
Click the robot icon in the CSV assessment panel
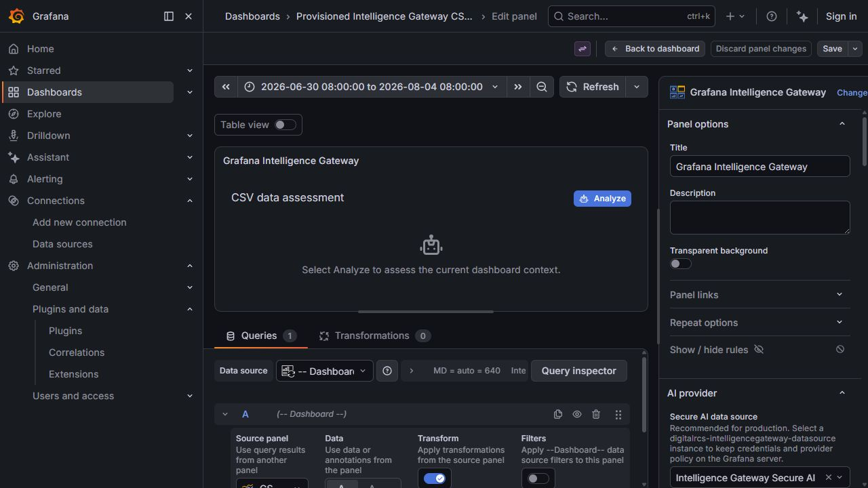431,246
